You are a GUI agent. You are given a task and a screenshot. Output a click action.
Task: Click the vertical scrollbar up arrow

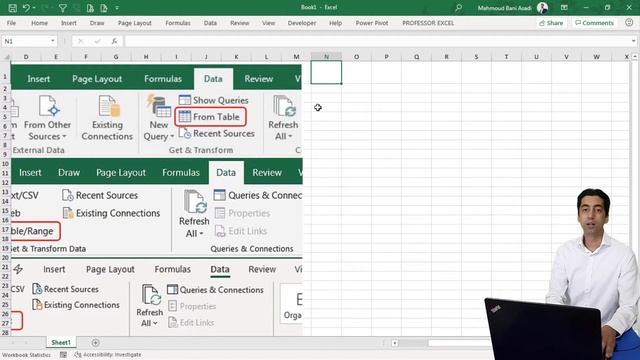(x=636, y=57)
